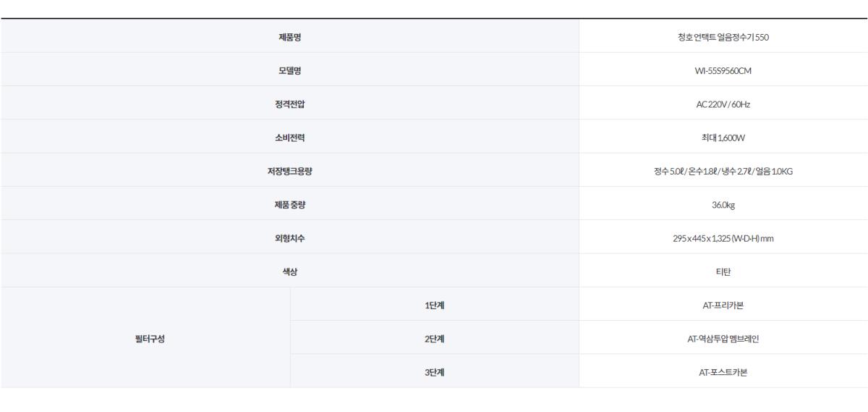
Task: Select the tank capacity value text
Action: pos(723,172)
